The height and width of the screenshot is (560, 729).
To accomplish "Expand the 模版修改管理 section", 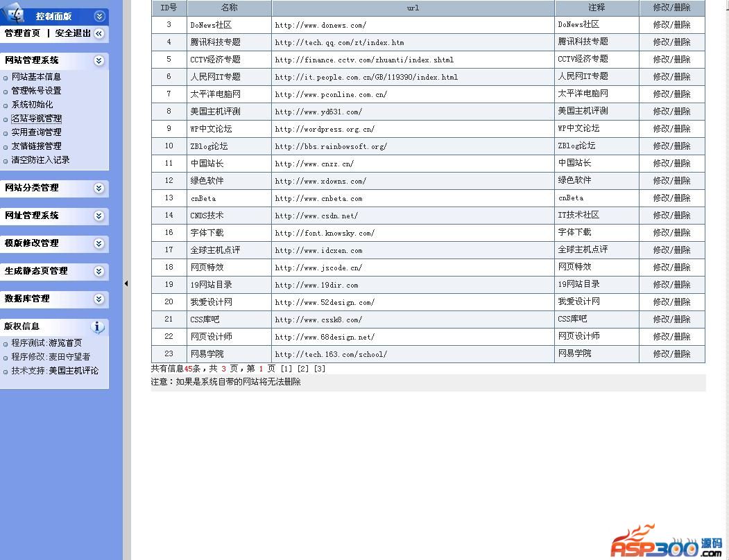I will [x=98, y=243].
